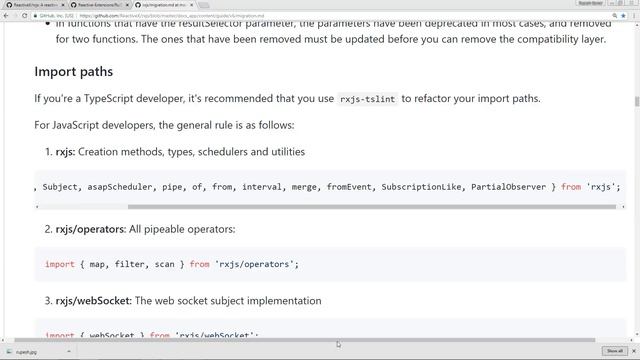Viewport: 640px width, 360px height.
Task: Click the 'rxjs-tslint' inline code text
Action: tap(367, 99)
